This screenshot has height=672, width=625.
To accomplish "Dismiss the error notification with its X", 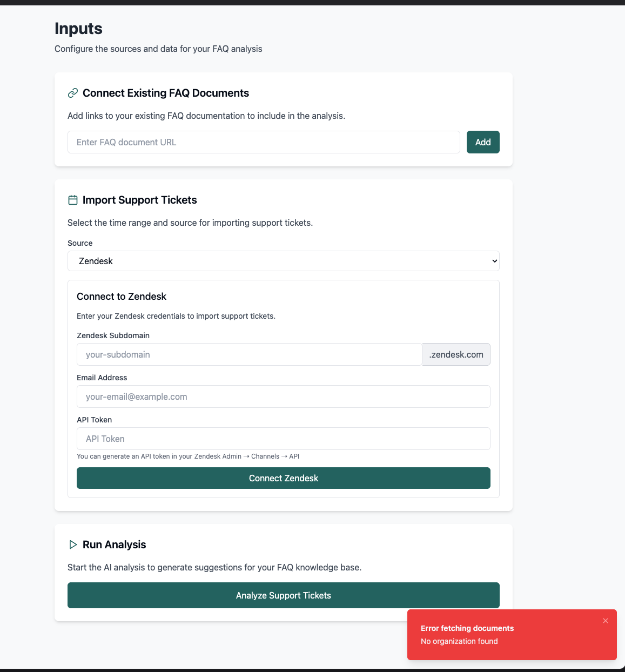I will (x=606, y=621).
